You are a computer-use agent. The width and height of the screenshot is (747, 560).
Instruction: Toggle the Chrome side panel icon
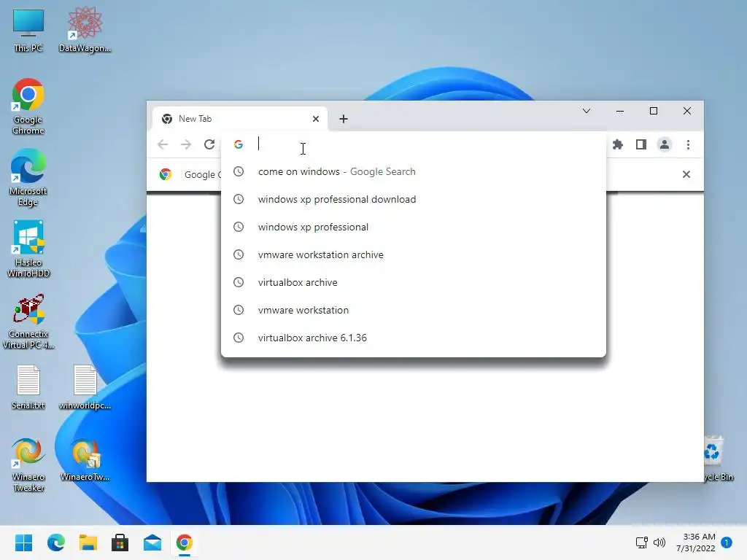click(x=641, y=144)
